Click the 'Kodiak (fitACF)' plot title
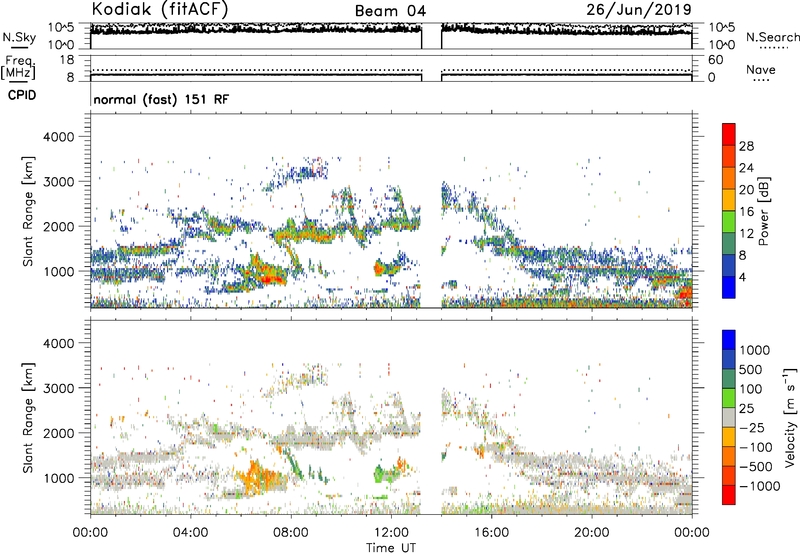The image size is (800, 554). click(x=160, y=9)
